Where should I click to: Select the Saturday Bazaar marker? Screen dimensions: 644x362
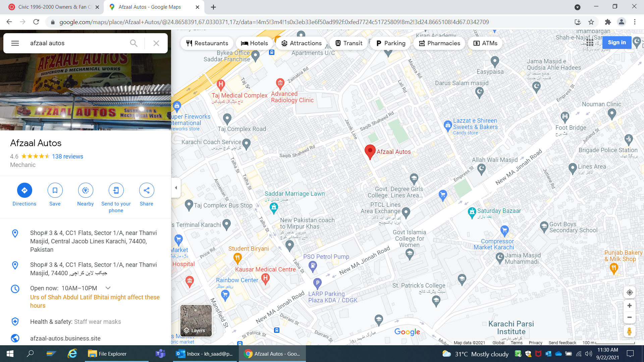(472, 213)
